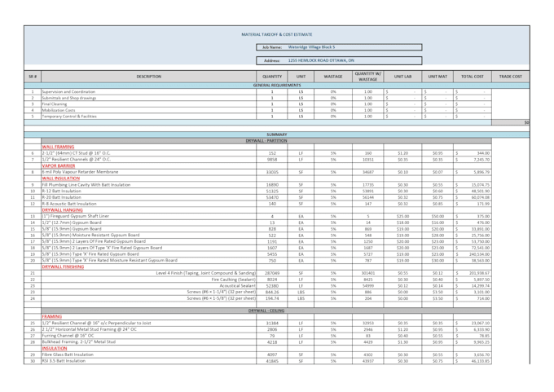Click the Fibre Glass Batt Insulation cell
Viewport: 554px width, 392px height.
[149, 355]
